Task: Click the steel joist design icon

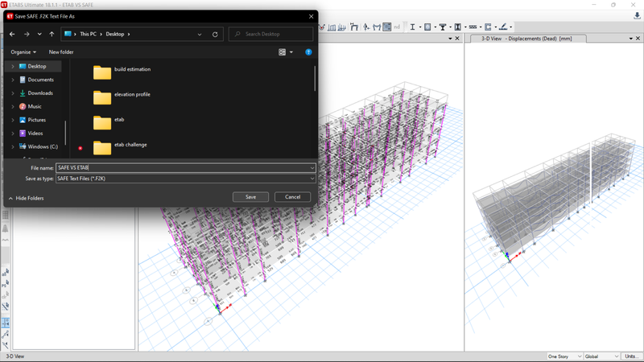Action: point(473,27)
